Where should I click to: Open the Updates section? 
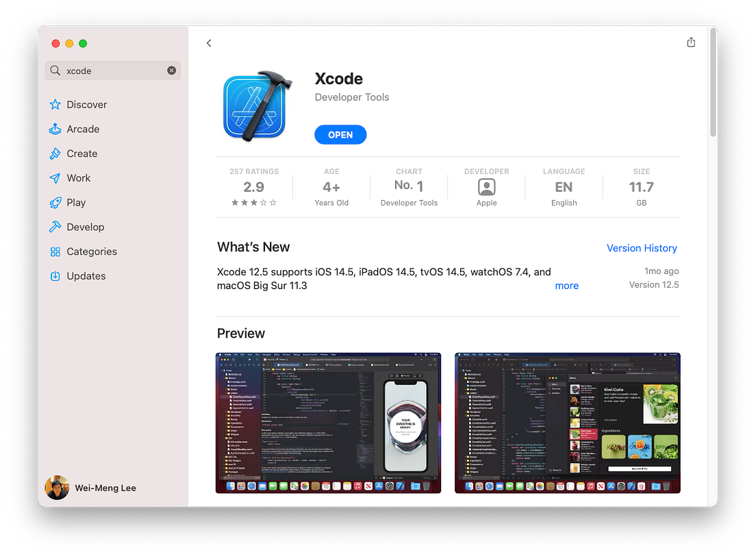86,276
